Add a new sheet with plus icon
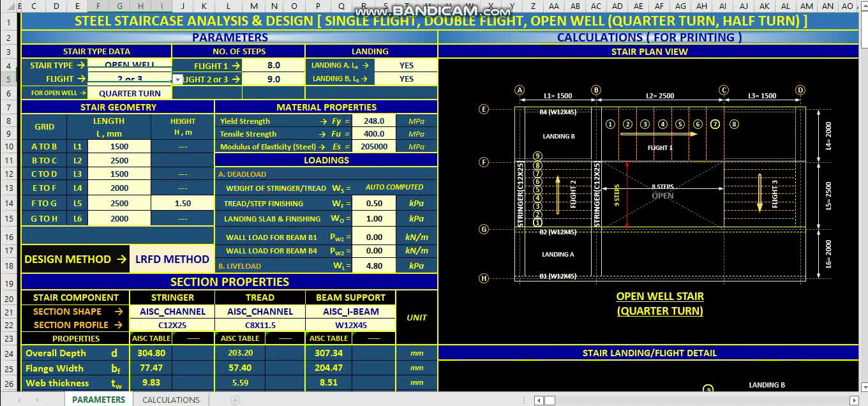The height and width of the screenshot is (406, 868). pyautogui.click(x=235, y=400)
